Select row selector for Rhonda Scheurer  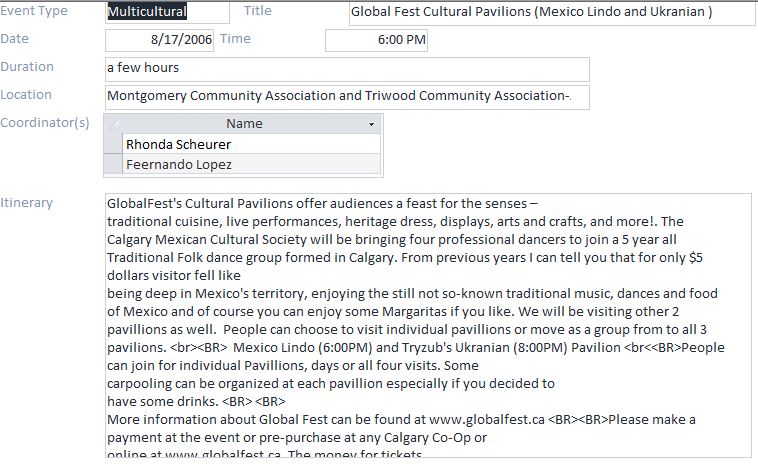point(113,144)
